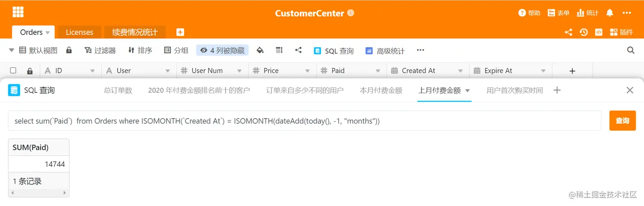Click the share icon in header
This screenshot has width=644, height=206.
(x=568, y=32)
